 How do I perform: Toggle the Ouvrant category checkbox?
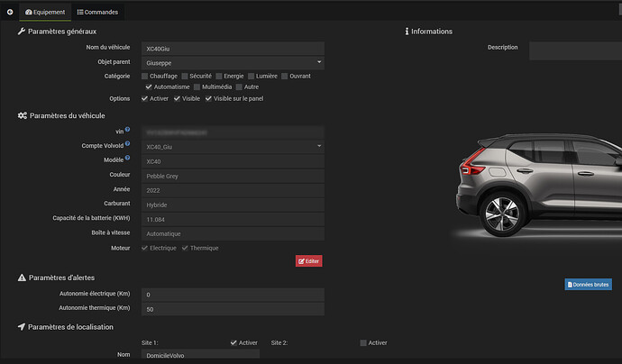click(x=285, y=76)
